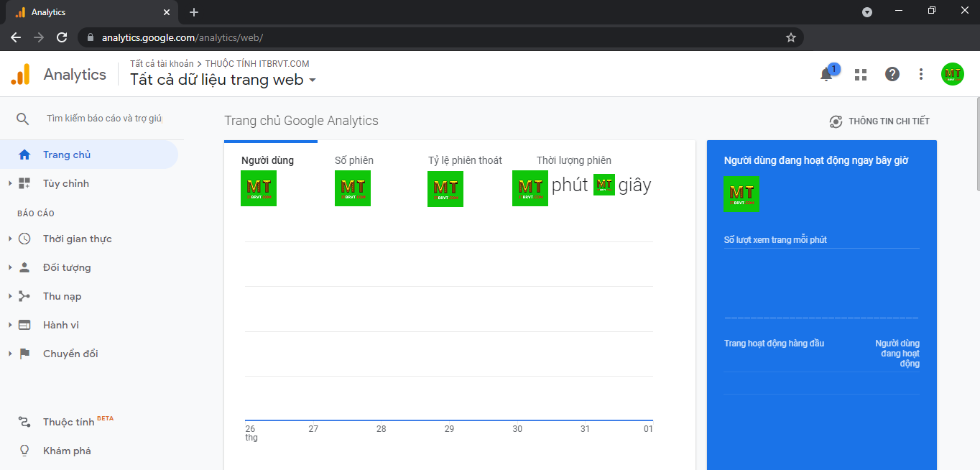Expand the Đối tượng section
The width and height of the screenshot is (980, 470).
point(11,267)
